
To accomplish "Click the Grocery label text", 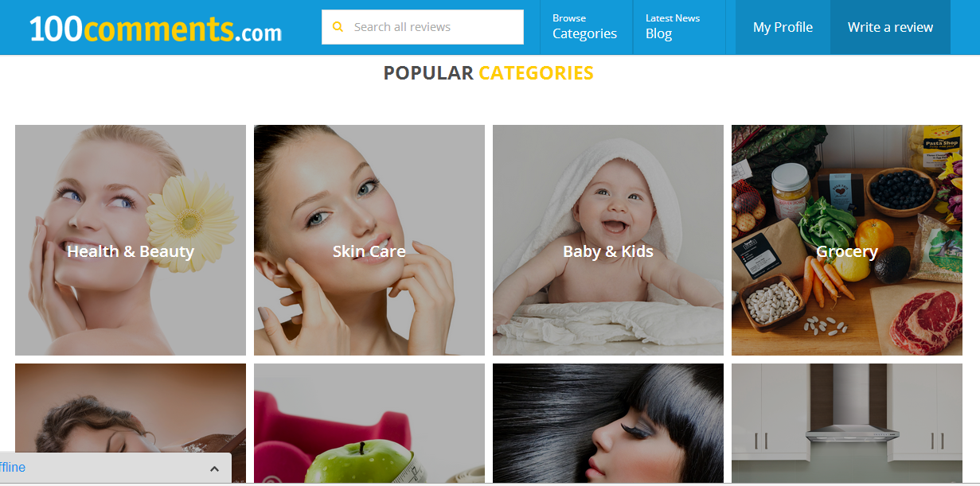I will (x=847, y=251).
